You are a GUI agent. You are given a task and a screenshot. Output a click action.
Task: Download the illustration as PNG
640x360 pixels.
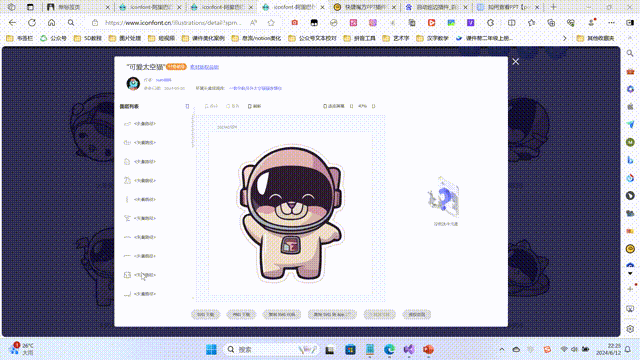tap(241, 315)
